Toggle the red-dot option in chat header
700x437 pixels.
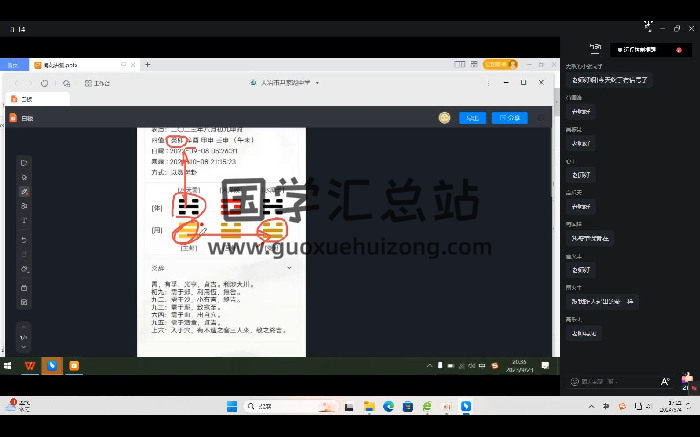679,50
